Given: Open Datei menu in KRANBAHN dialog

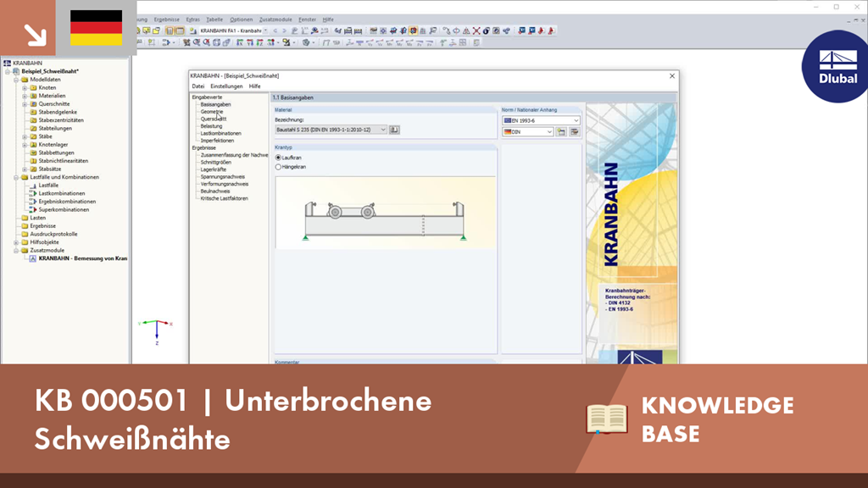Looking at the screenshot, I should [198, 86].
